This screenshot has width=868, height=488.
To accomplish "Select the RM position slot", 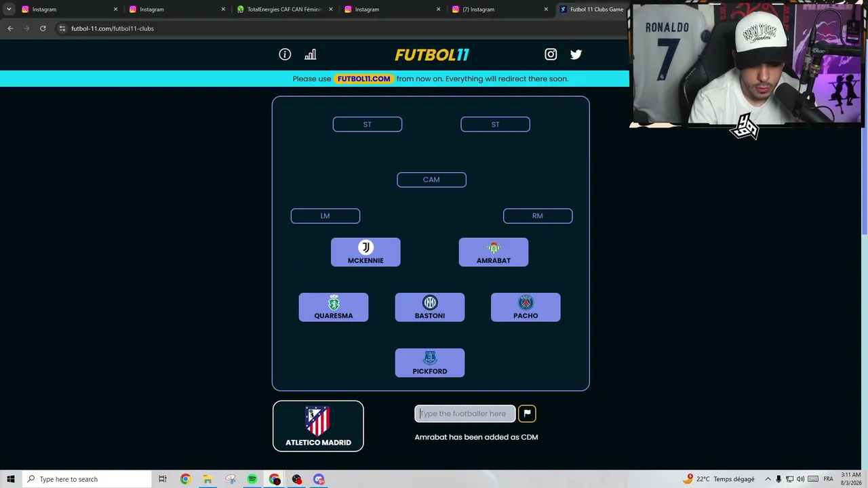I will (538, 216).
